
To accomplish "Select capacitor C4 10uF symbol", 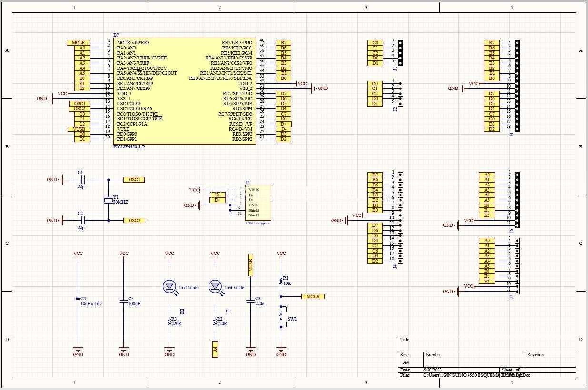I will click(x=78, y=298).
